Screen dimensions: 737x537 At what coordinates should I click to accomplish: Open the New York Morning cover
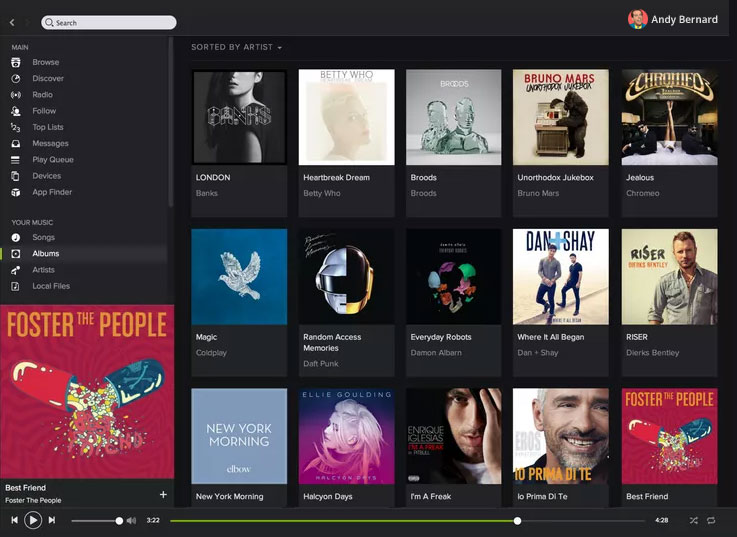[x=239, y=436]
